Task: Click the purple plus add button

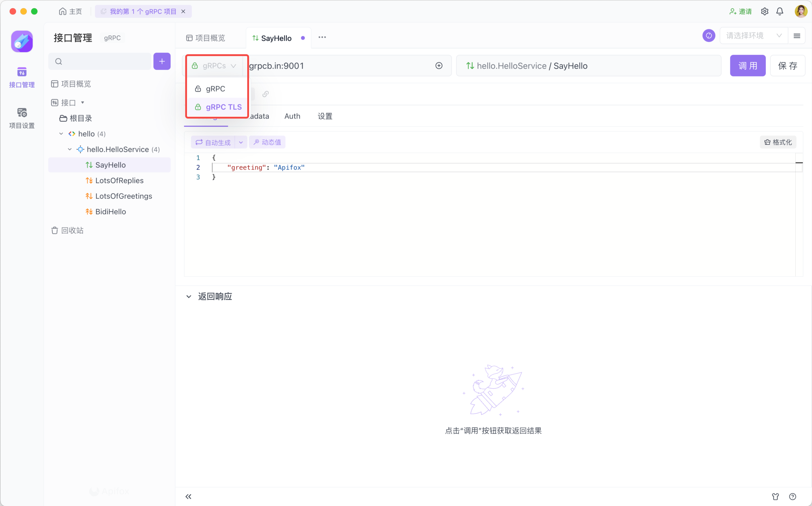Action: [162, 61]
